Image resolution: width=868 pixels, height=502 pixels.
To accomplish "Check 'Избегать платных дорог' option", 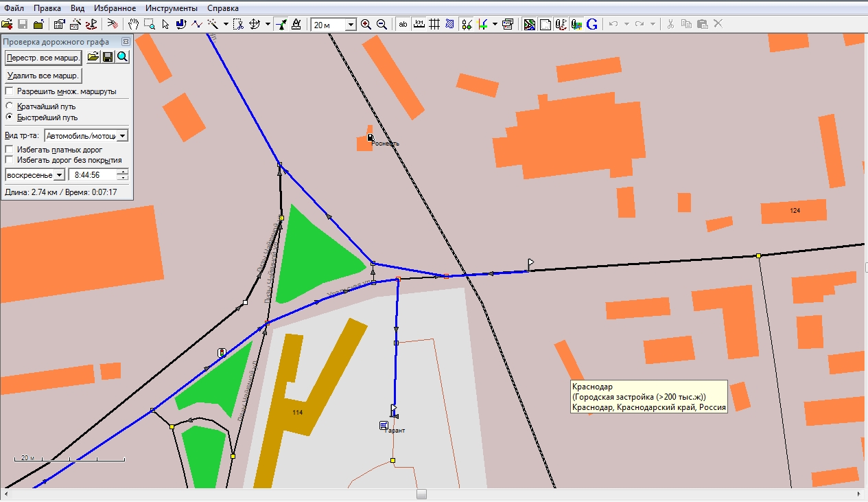I will [x=10, y=149].
